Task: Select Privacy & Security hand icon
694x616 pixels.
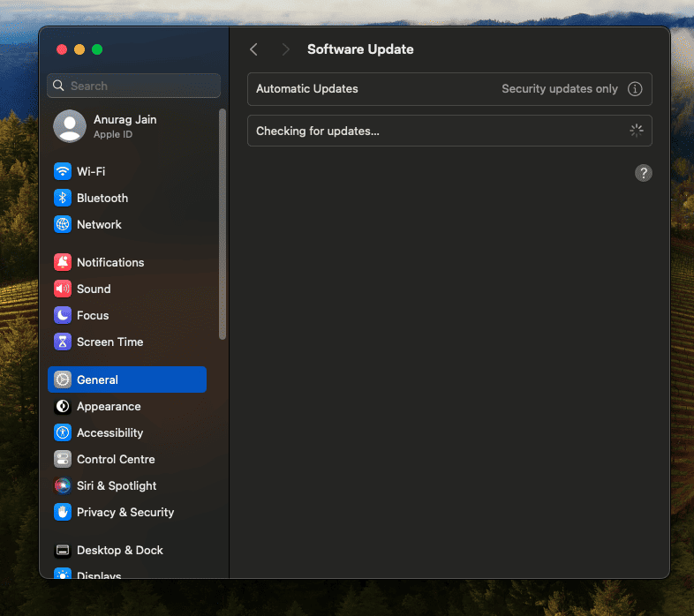Action: point(63,513)
